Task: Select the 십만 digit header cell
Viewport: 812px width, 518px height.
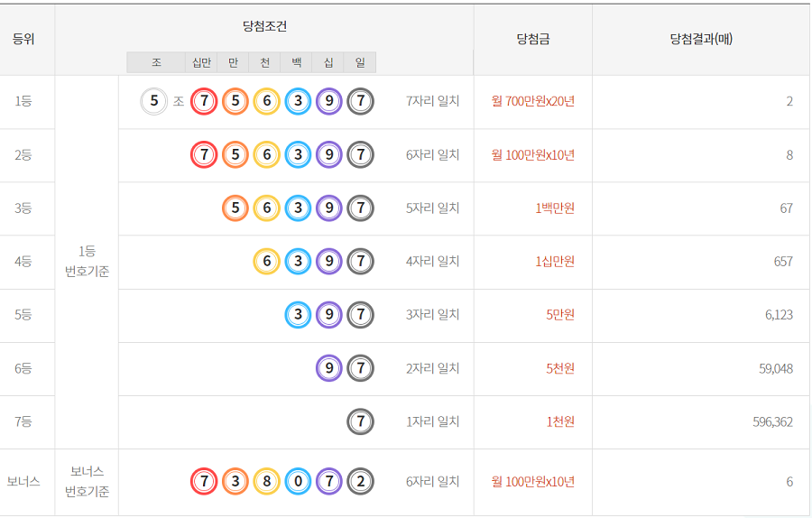Action: tap(201, 62)
